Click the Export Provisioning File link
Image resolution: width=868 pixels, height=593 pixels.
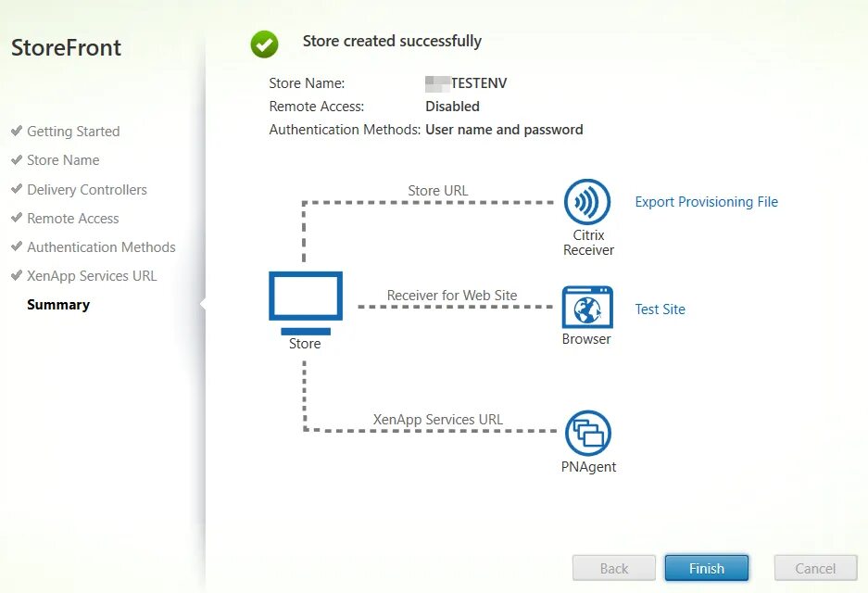(x=707, y=202)
